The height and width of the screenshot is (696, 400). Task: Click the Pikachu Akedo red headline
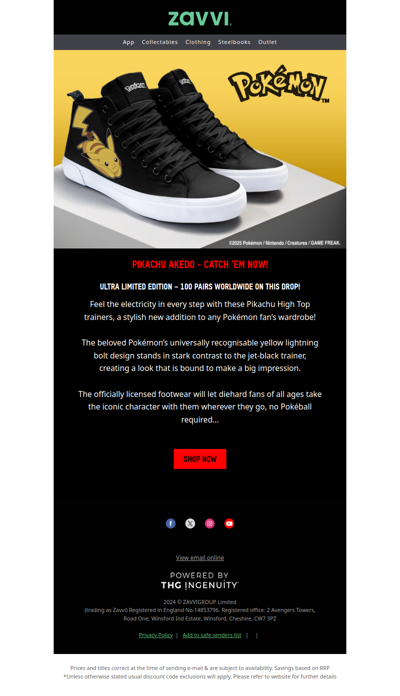pyautogui.click(x=200, y=265)
